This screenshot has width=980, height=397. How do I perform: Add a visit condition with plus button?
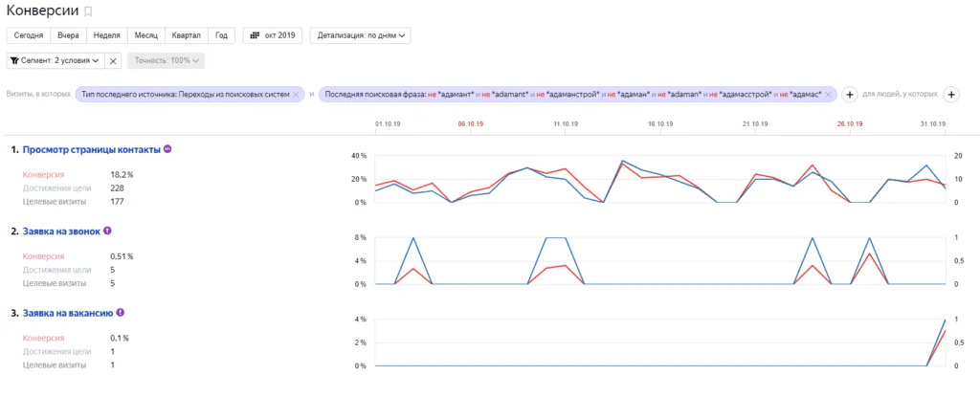click(850, 95)
